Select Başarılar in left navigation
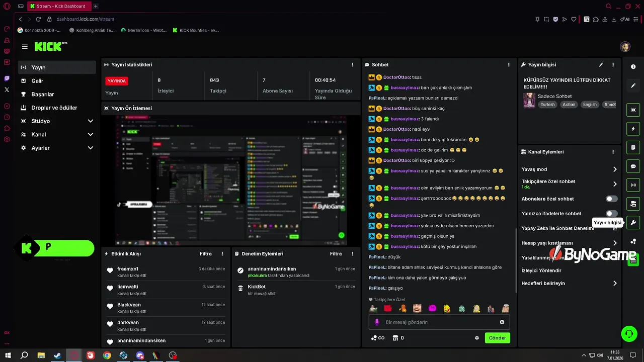The height and width of the screenshot is (362, 644). (x=57, y=95)
